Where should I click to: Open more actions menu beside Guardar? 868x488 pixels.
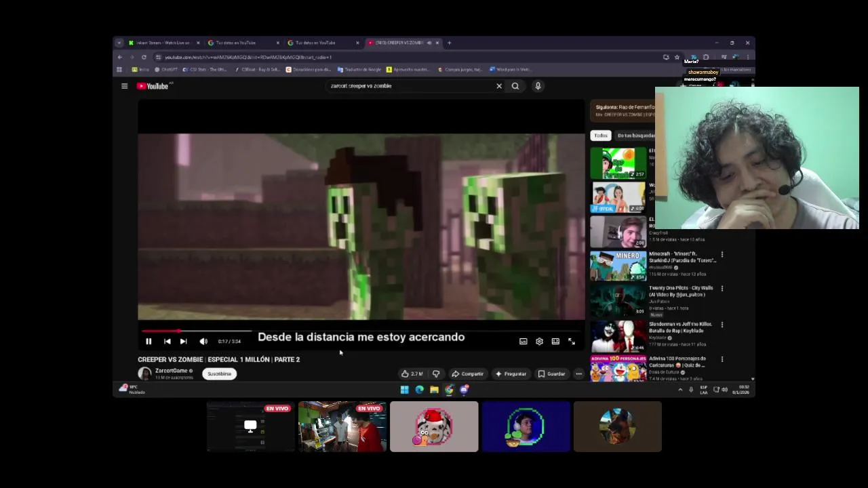pyautogui.click(x=578, y=373)
